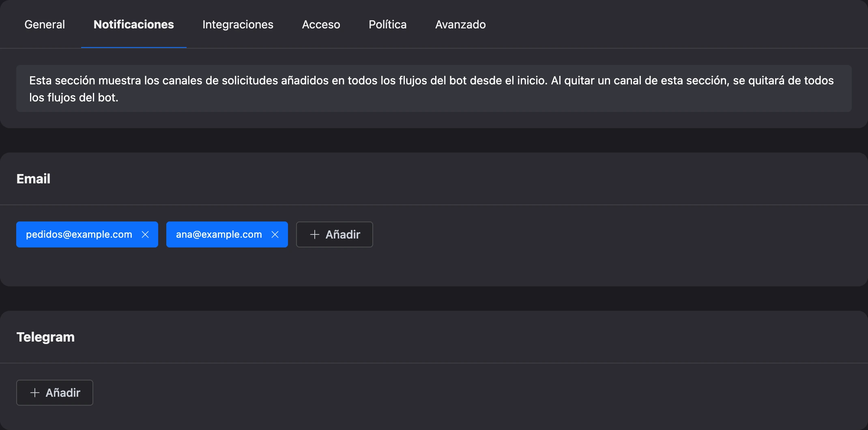Viewport: 868px width, 430px height.
Task: Click the info note about bot channels
Action: [434, 88]
